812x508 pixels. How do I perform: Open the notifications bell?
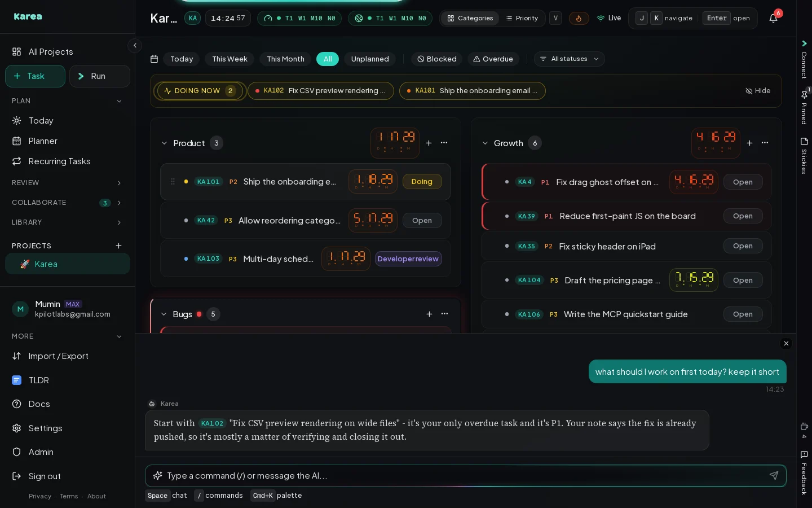tap(773, 18)
